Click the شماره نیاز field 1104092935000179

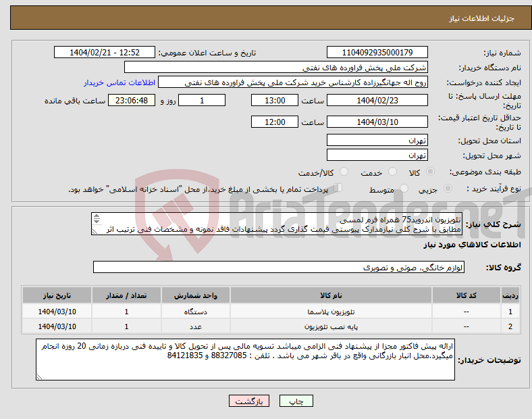click(377, 52)
